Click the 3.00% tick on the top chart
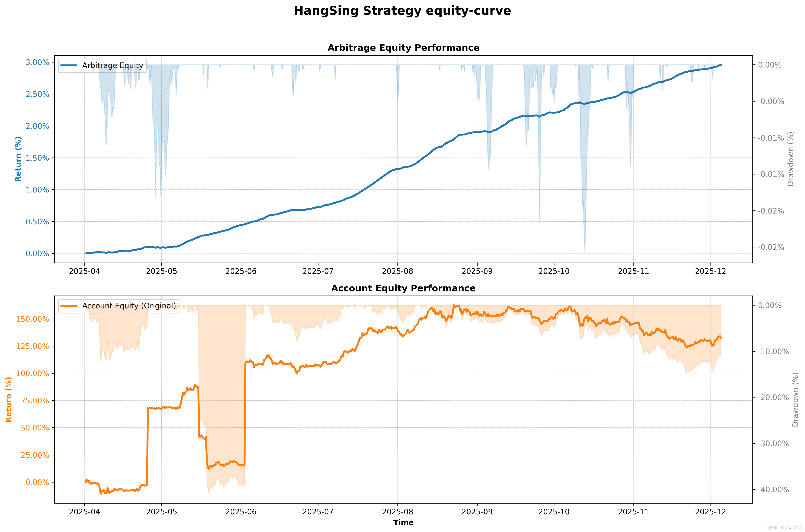The height and width of the screenshot is (532, 805). 37,62
